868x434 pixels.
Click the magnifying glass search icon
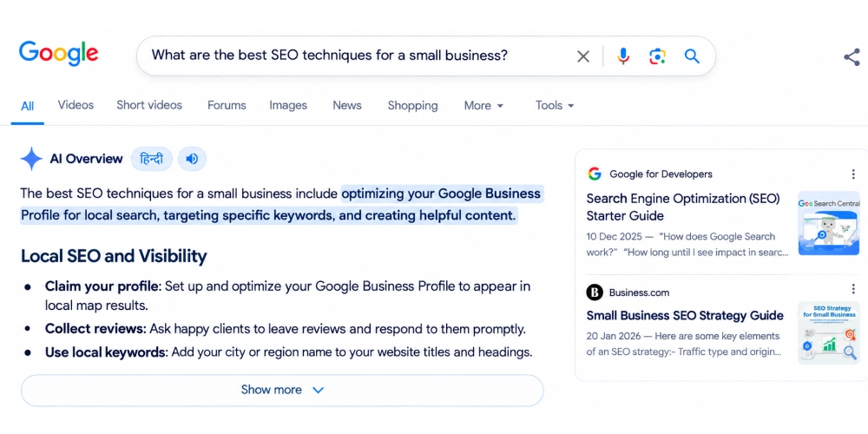click(x=692, y=56)
